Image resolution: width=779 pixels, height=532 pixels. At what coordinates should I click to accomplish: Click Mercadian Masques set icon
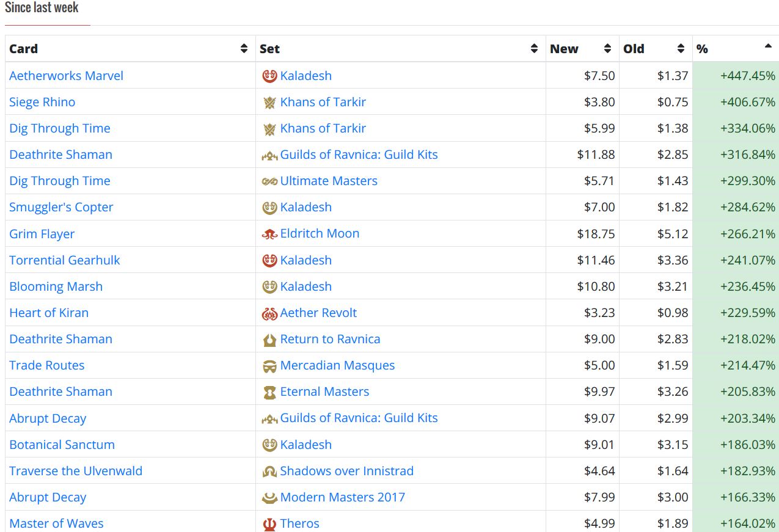(x=269, y=366)
